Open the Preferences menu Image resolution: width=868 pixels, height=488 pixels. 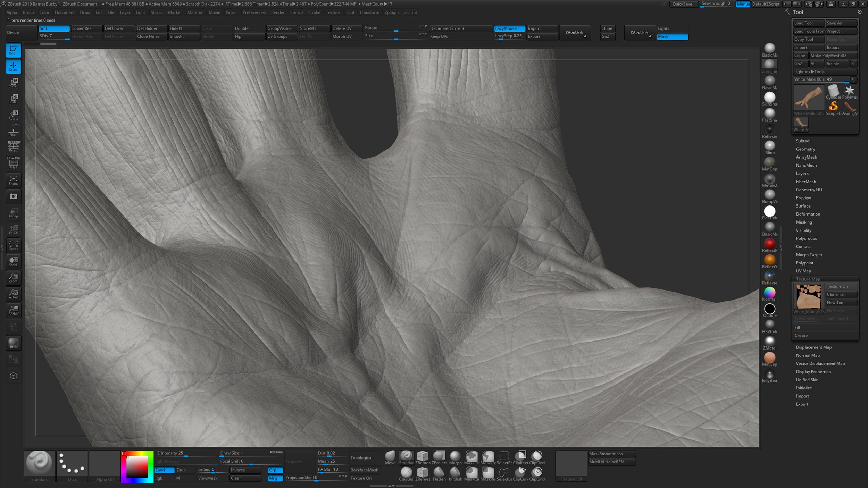254,12
